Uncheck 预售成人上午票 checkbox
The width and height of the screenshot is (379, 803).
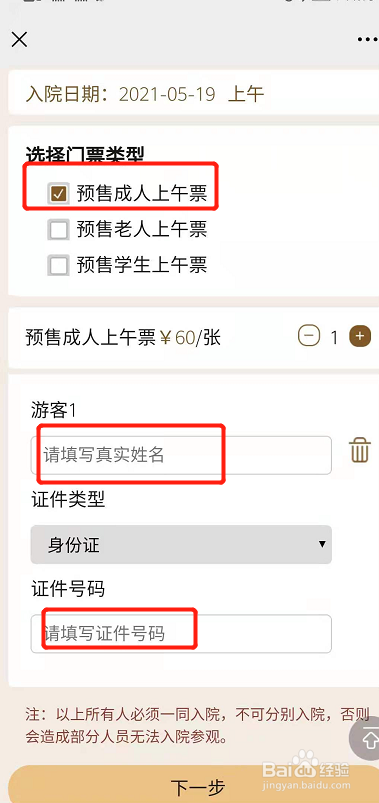[58, 194]
